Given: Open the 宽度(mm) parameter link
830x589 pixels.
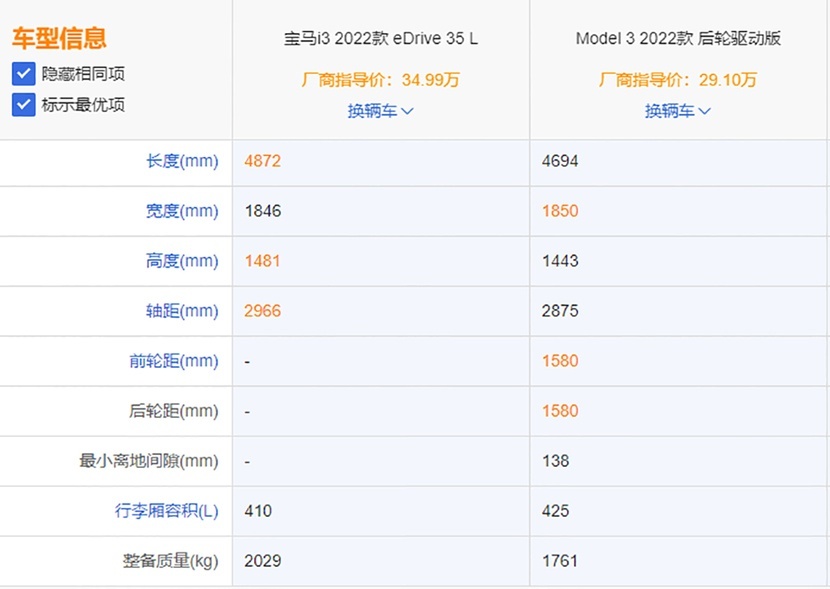Looking at the screenshot, I should [182, 211].
